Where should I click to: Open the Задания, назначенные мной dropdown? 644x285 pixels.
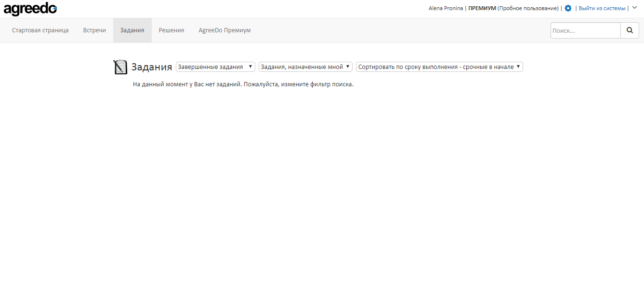pos(305,67)
